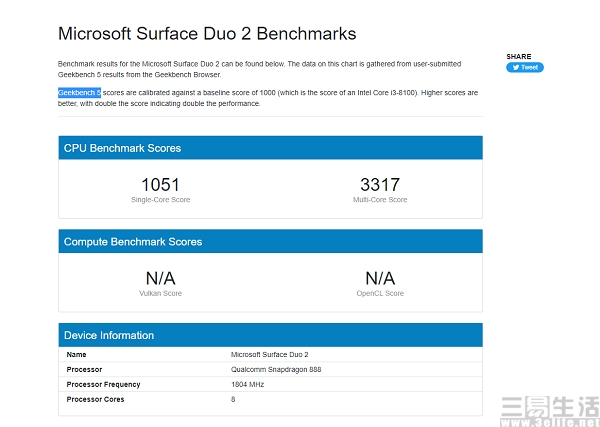This screenshot has height=427, width=600.
Task: Click the N/A value above Vulkan Score
Action: [x=160, y=279]
